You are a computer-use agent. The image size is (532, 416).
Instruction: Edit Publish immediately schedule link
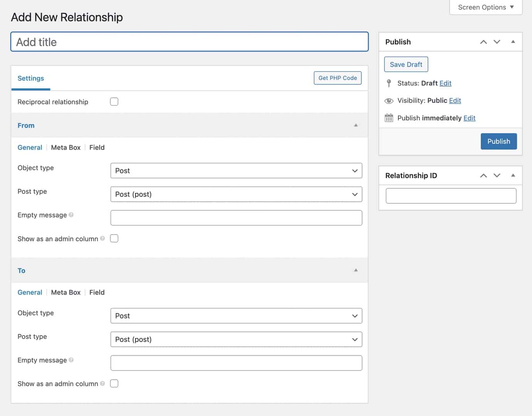(x=469, y=118)
